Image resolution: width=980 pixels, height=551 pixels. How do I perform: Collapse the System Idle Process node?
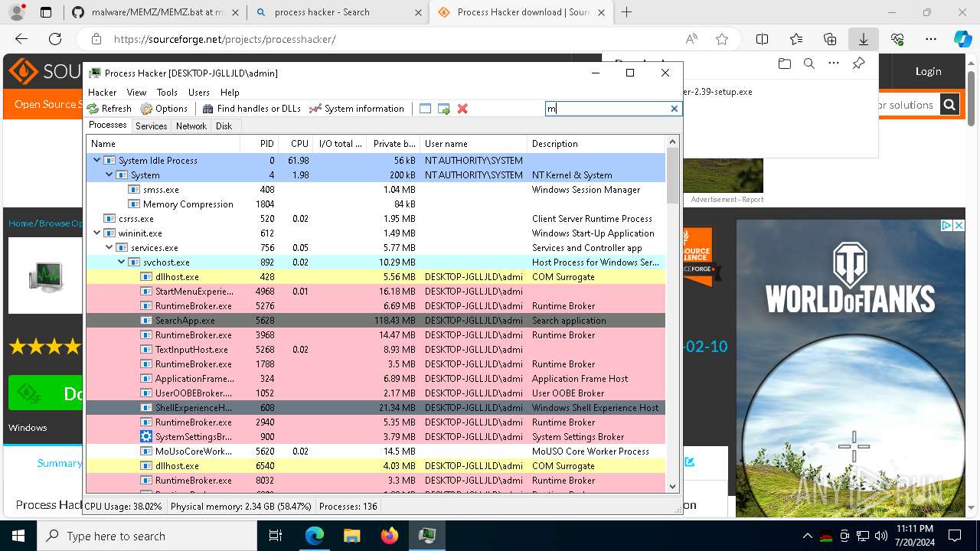(96, 161)
